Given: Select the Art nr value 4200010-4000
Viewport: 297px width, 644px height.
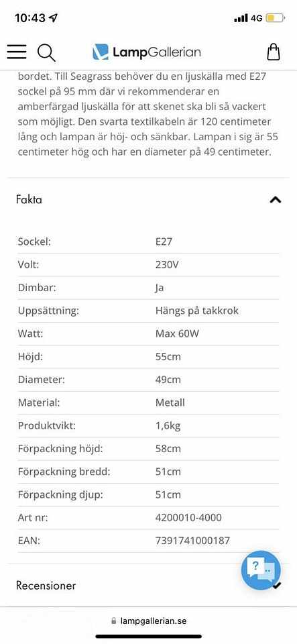Looking at the screenshot, I should point(188,518).
